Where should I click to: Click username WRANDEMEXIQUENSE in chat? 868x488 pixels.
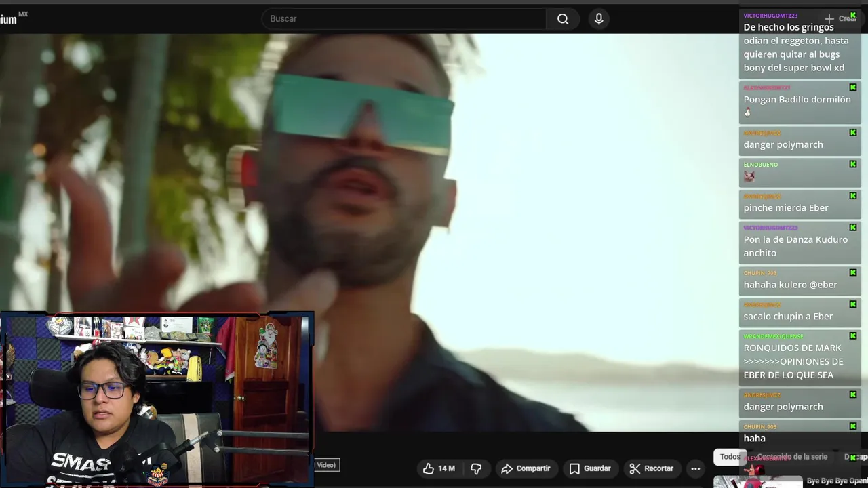(x=773, y=336)
